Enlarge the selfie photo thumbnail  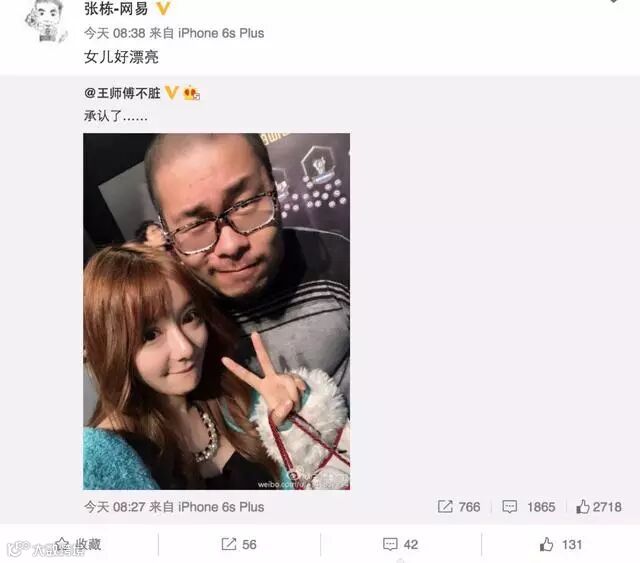click(216, 311)
